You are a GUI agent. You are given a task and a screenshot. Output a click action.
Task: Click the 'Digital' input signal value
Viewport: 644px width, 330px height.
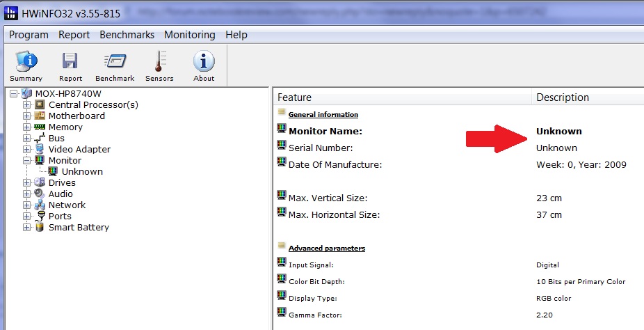tap(547, 265)
